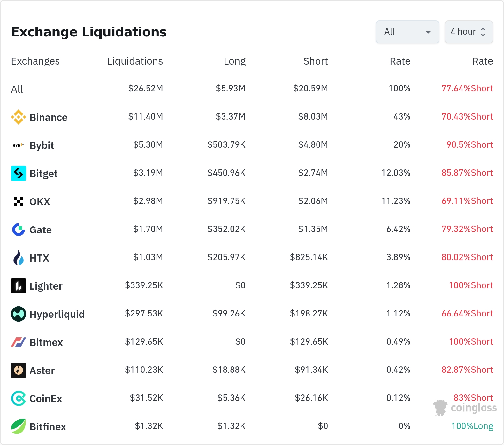The width and height of the screenshot is (504, 445).
Task: Click the Gate exchange icon
Action: point(19,230)
